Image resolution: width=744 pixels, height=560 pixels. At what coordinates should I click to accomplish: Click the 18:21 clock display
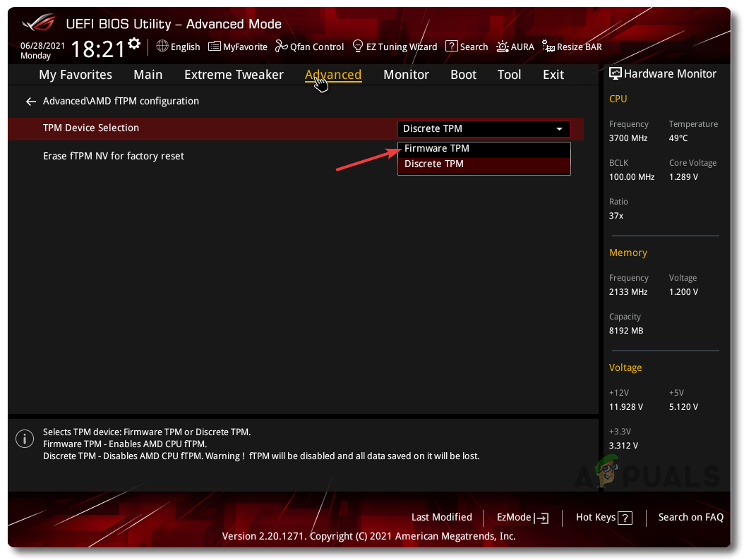97,49
